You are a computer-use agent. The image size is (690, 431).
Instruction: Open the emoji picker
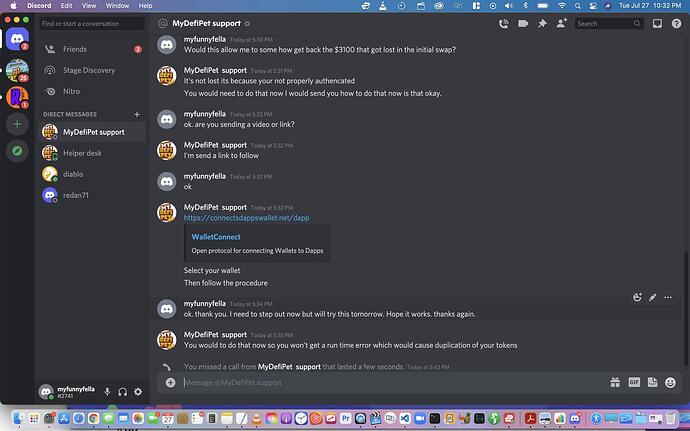coord(670,382)
